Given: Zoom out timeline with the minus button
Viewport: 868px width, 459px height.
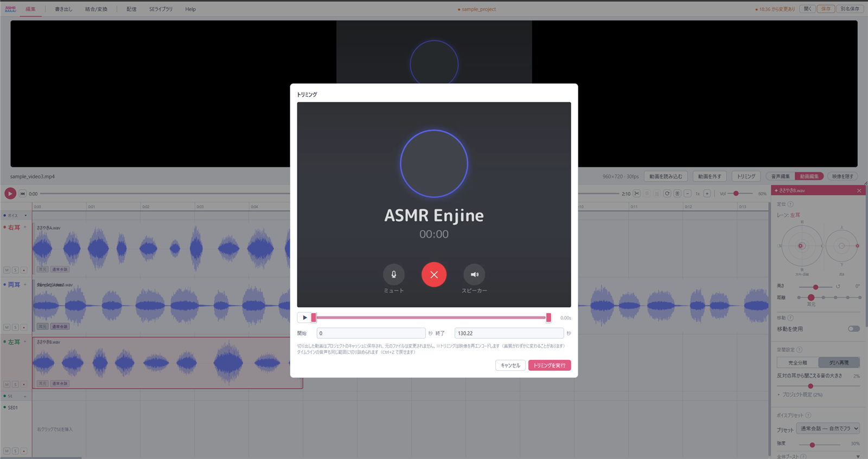Looking at the screenshot, I should 687,193.
